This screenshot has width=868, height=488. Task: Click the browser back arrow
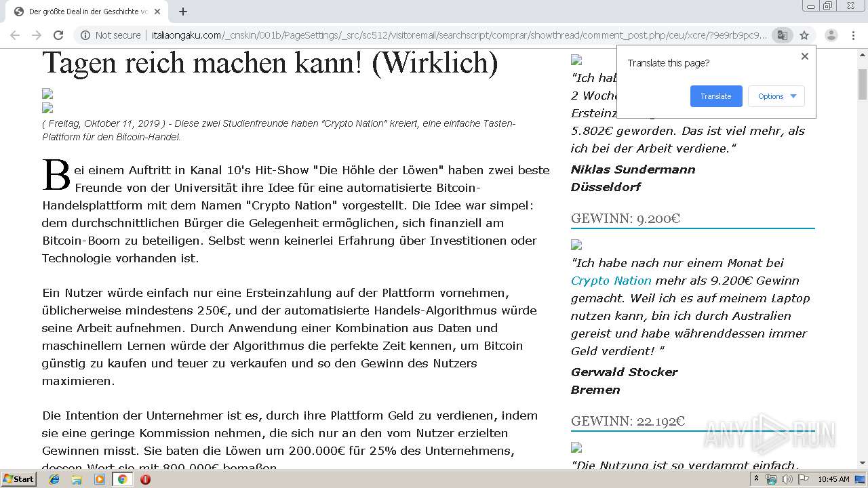(x=15, y=35)
